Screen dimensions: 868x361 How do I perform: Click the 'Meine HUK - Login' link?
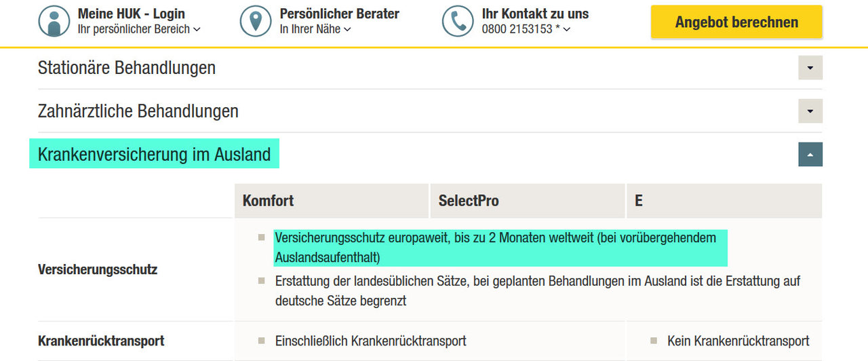(131, 14)
